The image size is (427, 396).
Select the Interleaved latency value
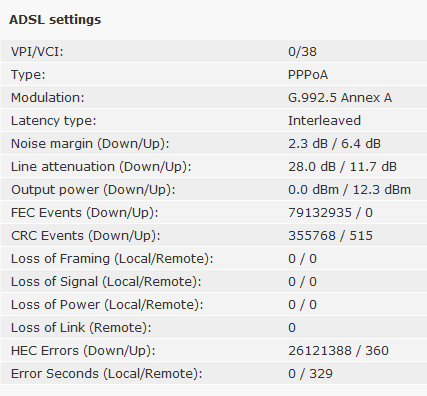pyautogui.click(x=324, y=121)
